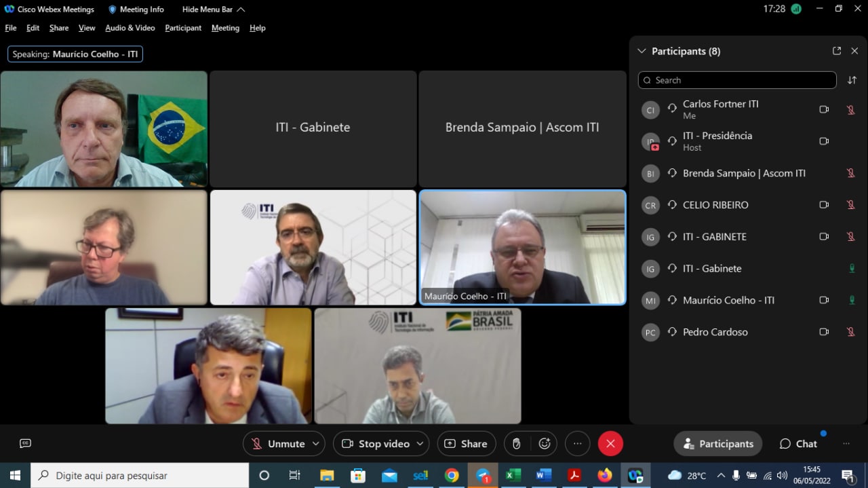Pop out the Participants panel
The image size is (868, 488).
tap(837, 51)
